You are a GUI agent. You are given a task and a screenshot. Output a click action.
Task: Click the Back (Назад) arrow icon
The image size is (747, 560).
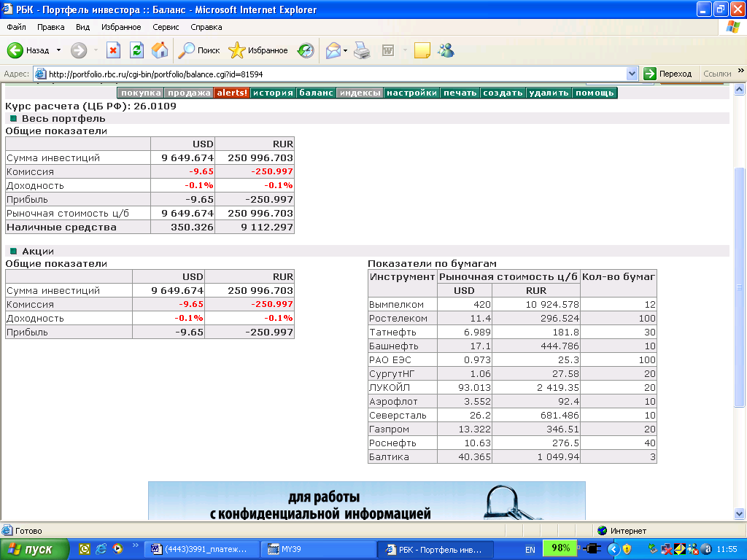coord(15,50)
